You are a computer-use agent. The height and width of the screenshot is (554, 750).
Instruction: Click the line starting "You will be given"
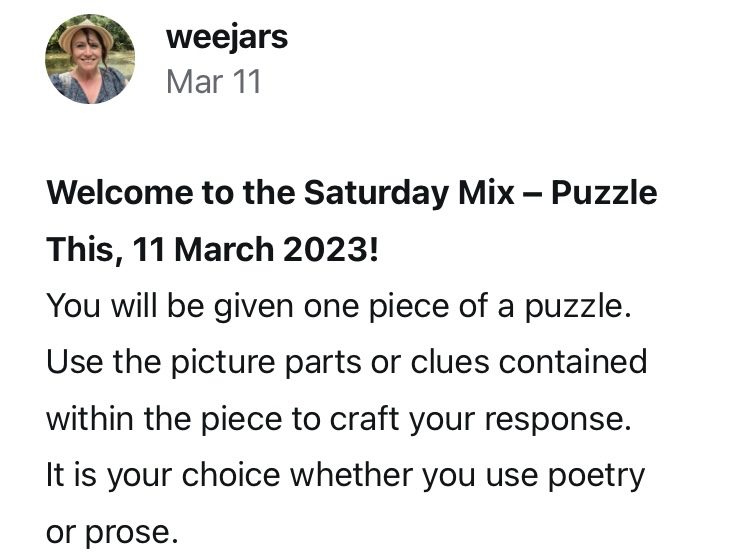click(339, 306)
